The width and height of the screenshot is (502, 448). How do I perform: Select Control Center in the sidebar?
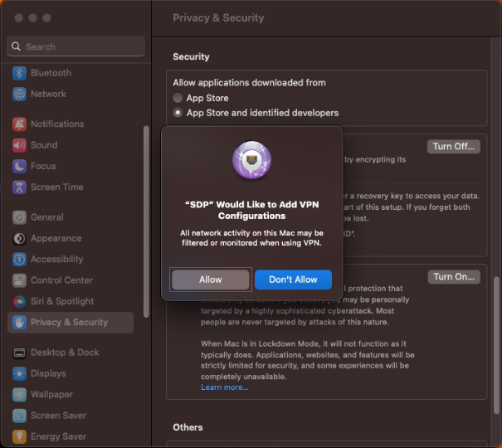coord(71,280)
